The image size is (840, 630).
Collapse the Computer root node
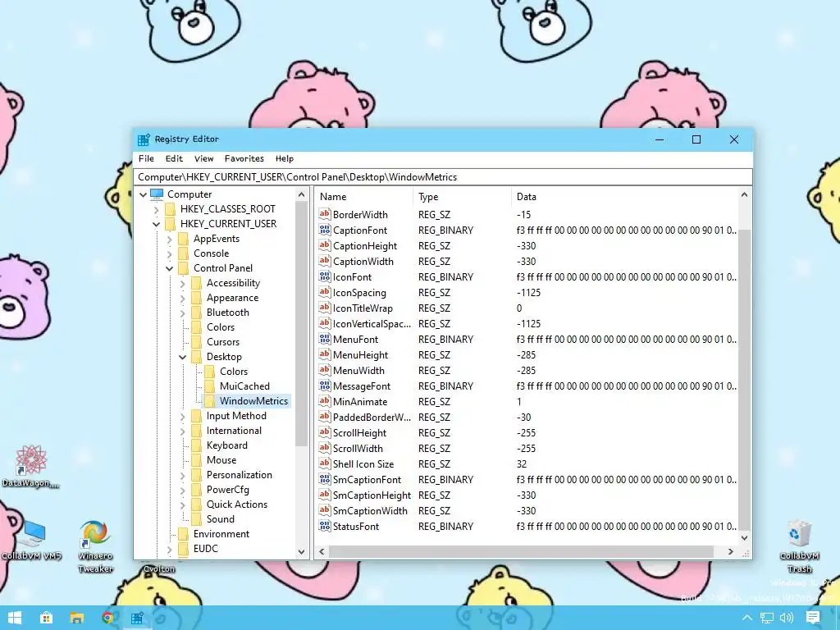coord(143,194)
